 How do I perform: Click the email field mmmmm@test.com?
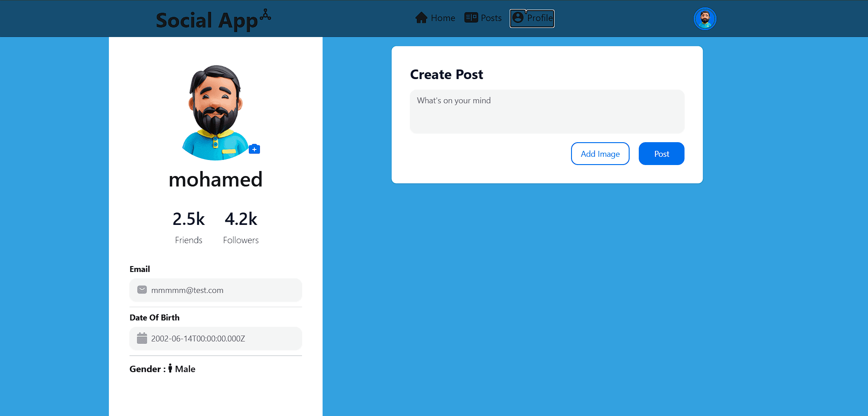(216, 290)
